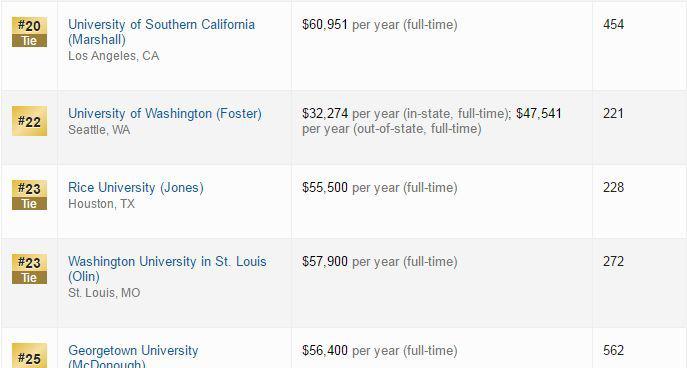Open Georgetown University (McDonough) link
The image size is (687, 368).
click(x=133, y=357)
